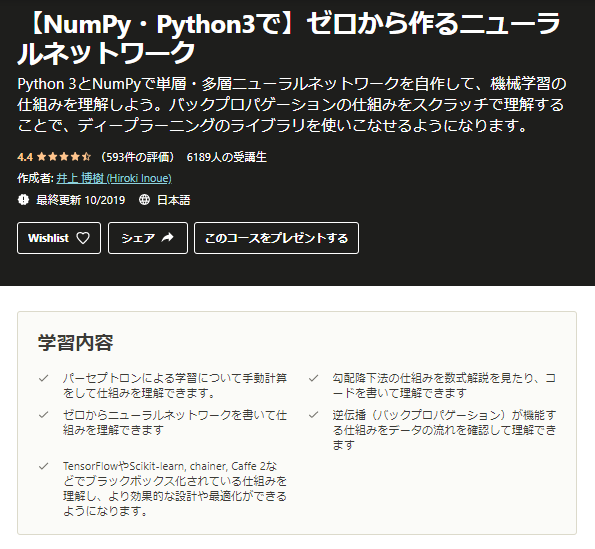Click checkmark beside 逆伝播 item
This screenshot has width=595, height=549.
[313, 415]
